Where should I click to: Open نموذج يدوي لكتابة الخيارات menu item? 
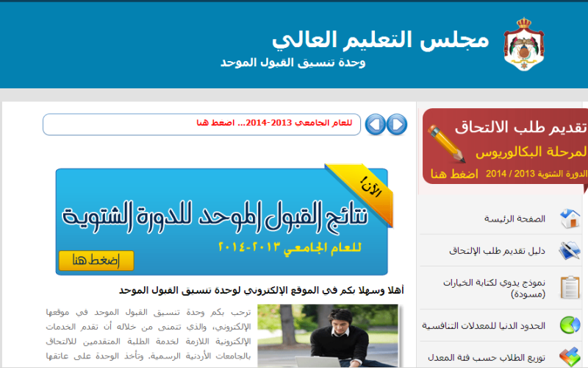click(494, 288)
